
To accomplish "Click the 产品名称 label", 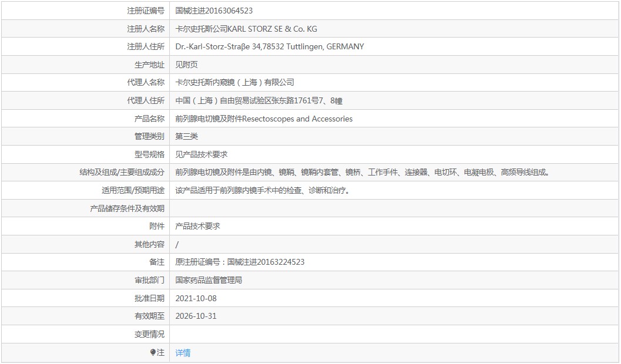I will point(149,119).
